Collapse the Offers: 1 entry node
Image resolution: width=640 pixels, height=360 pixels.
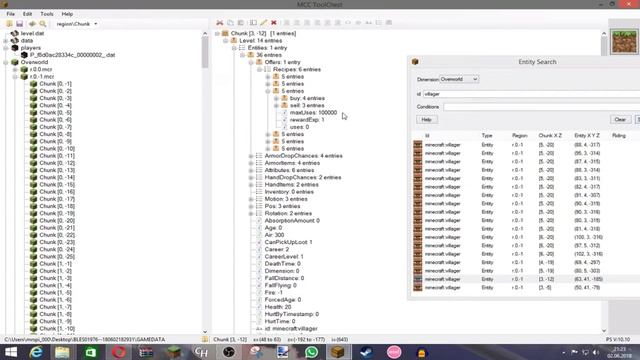coord(251,62)
